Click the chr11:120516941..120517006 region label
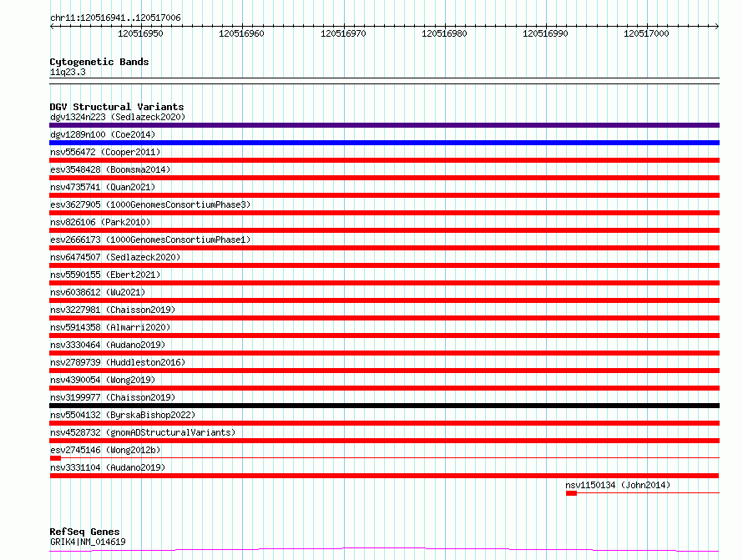Image resolution: width=743 pixels, height=560 pixels. (115, 18)
